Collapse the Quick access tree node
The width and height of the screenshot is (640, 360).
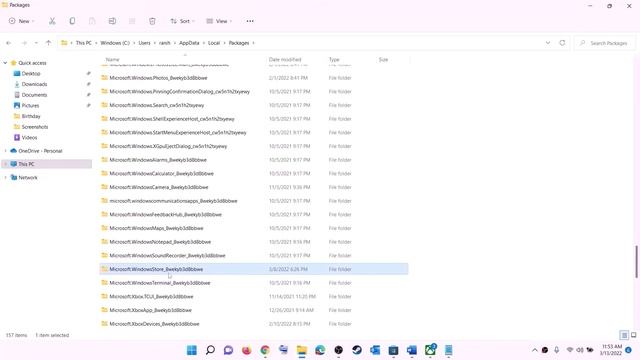point(5,63)
